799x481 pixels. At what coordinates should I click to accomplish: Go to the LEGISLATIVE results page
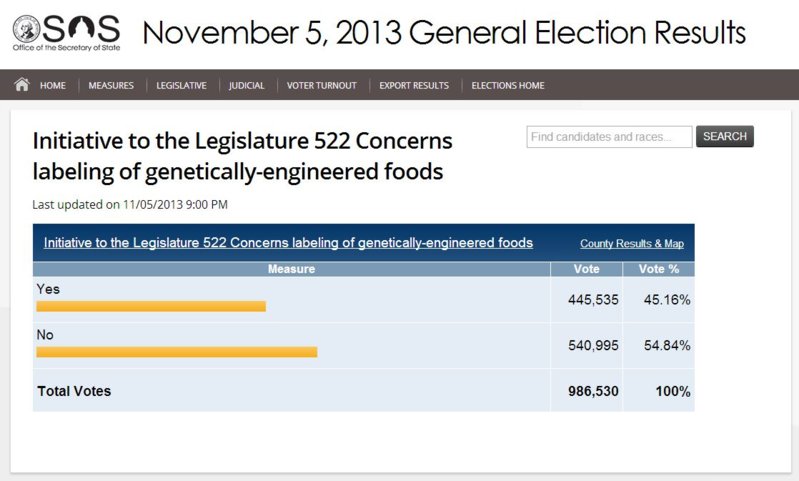[181, 86]
